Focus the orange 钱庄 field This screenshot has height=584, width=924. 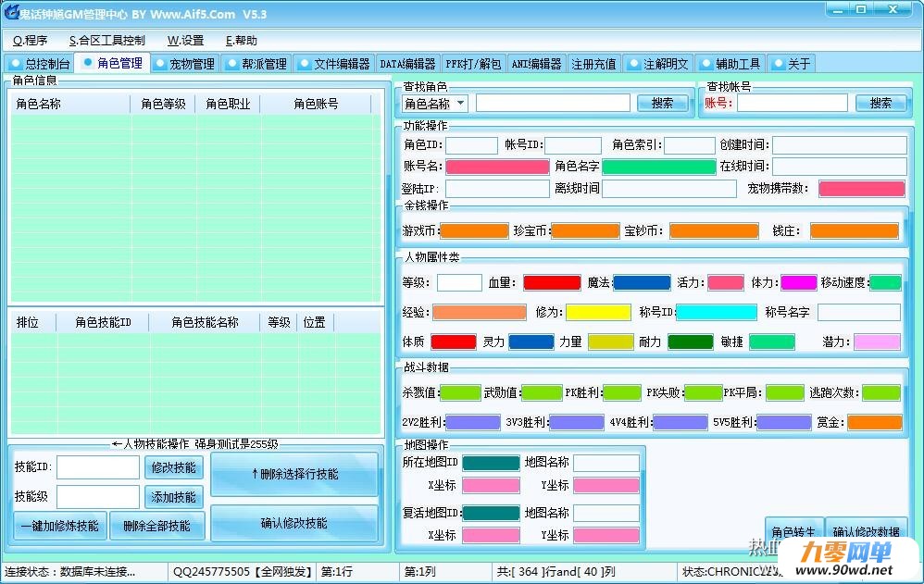point(855,231)
